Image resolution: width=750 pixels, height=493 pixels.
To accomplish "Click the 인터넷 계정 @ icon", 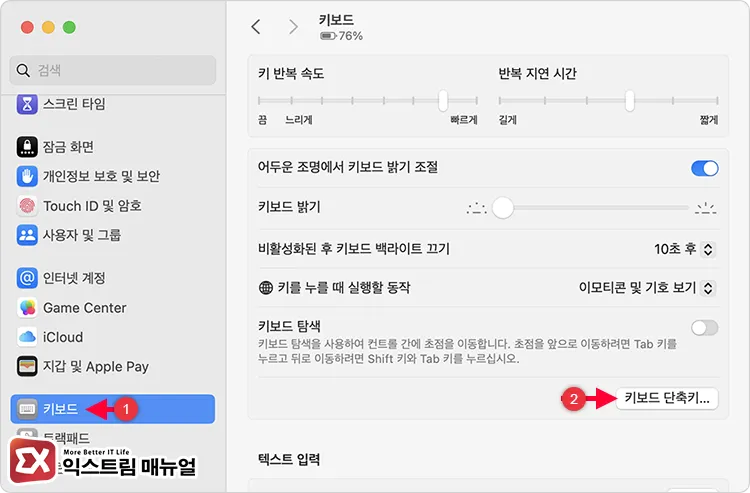I will point(27,278).
